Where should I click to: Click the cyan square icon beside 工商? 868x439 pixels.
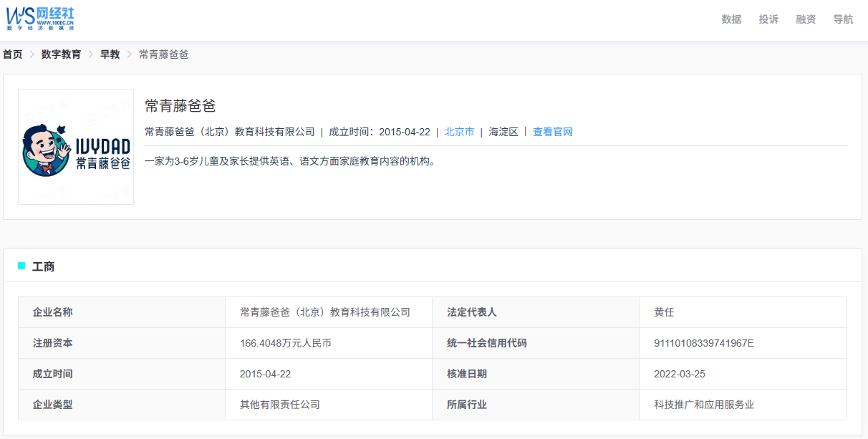[21, 266]
